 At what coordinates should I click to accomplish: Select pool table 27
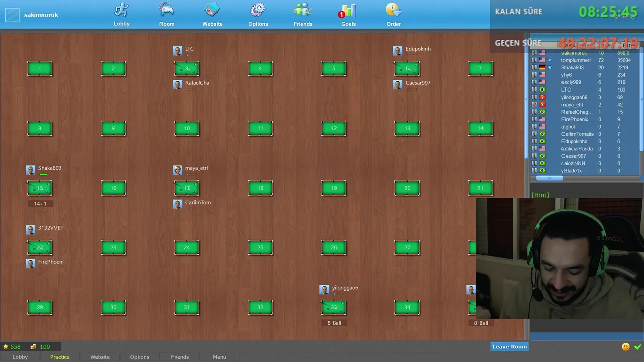[x=407, y=247]
